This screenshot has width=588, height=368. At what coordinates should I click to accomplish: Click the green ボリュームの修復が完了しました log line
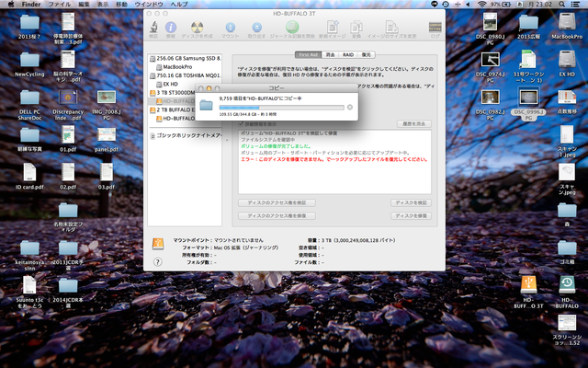coord(276,146)
